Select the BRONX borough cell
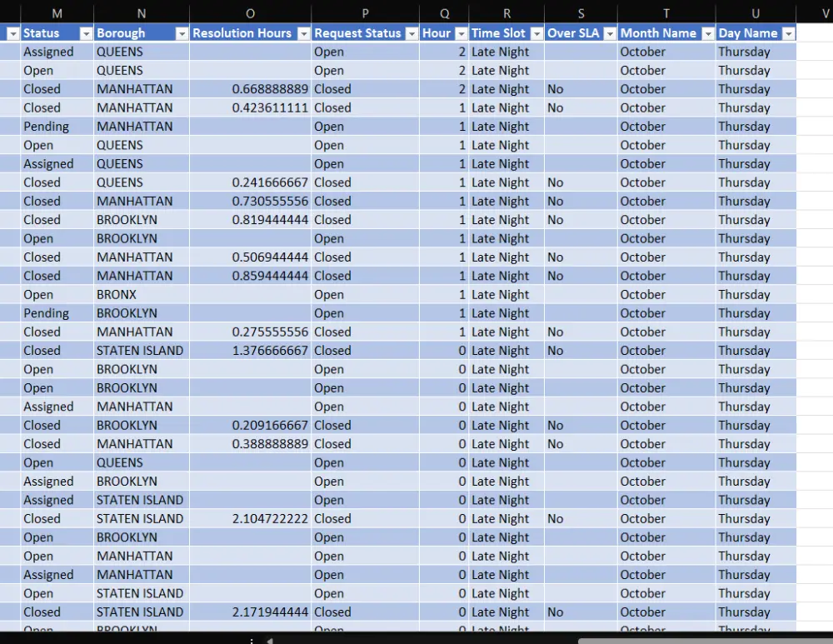 (x=142, y=294)
